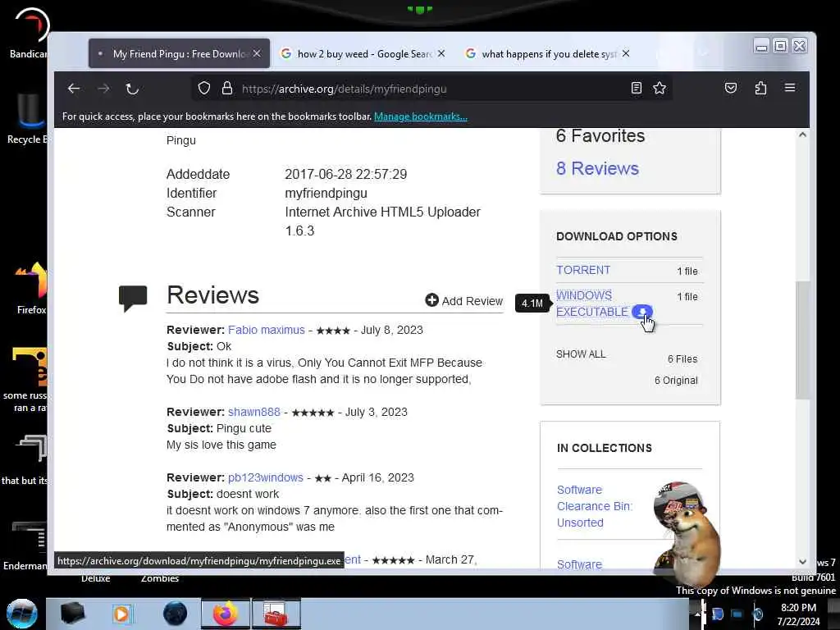Close the how 2 buy weed tab
The width and height of the screenshot is (840, 630).
pyautogui.click(x=441, y=53)
